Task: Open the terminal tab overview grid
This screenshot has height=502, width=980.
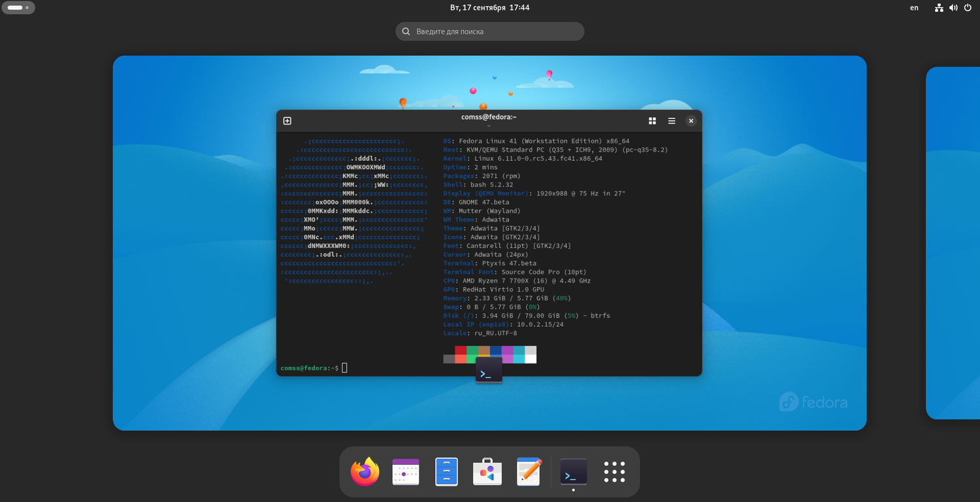Action: (652, 121)
